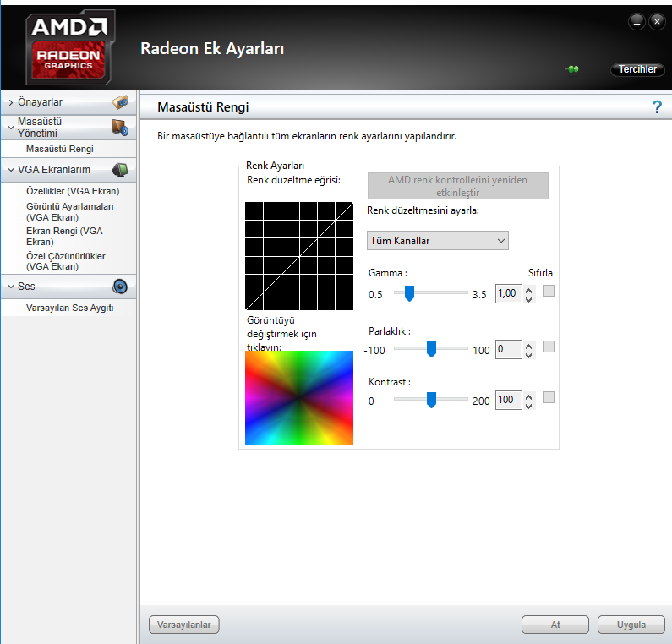This screenshot has height=644, width=672.
Task: Click the Gamma value field 1,00
Action: point(509,294)
